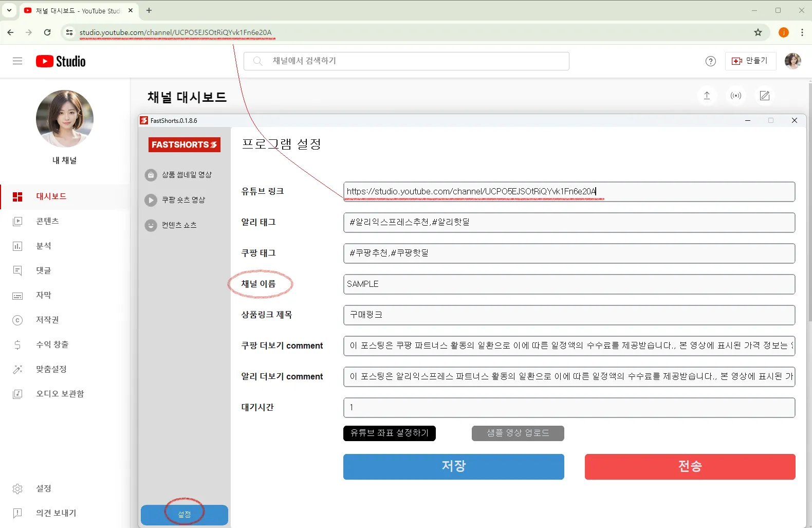Click the FASTSHORTS logo
This screenshot has width=812, height=528.
coord(184,144)
